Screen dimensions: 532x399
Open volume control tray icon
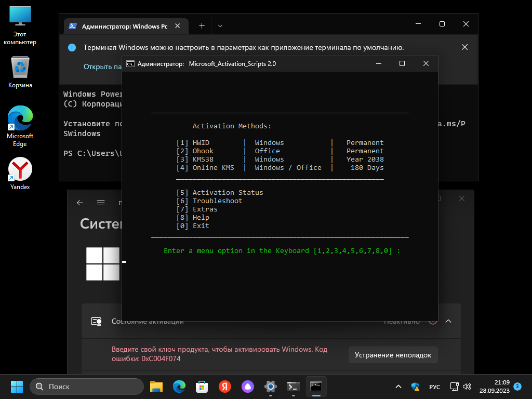pos(467,387)
